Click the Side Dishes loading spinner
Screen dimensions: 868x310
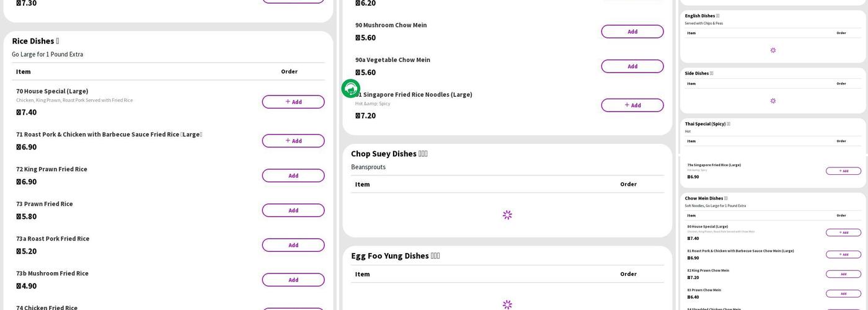pyautogui.click(x=773, y=101)
